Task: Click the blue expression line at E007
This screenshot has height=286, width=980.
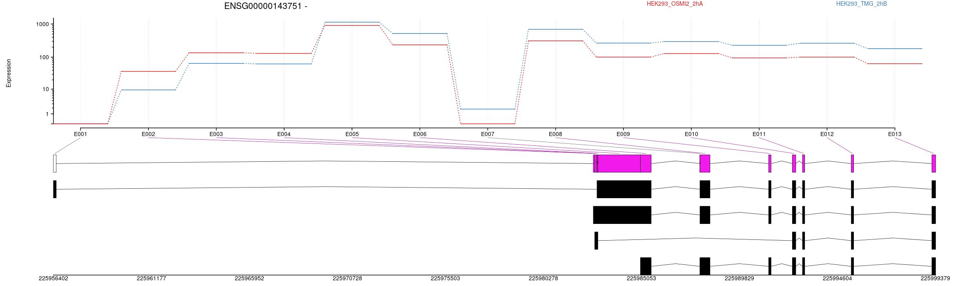Action: (x=488, y=109)
